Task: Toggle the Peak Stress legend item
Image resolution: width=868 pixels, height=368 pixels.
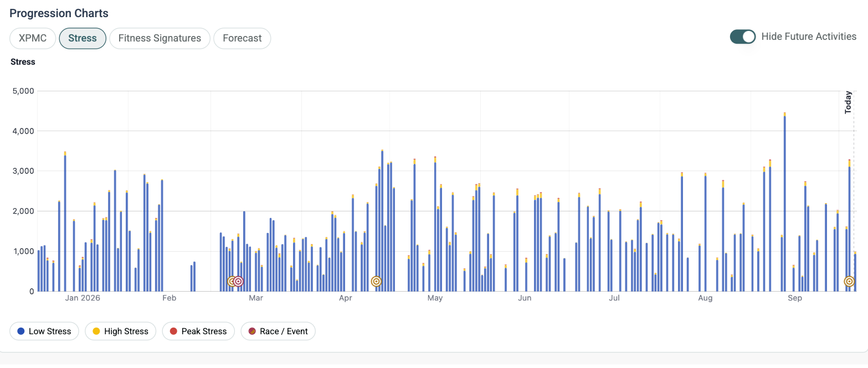Action: (198, 331)
